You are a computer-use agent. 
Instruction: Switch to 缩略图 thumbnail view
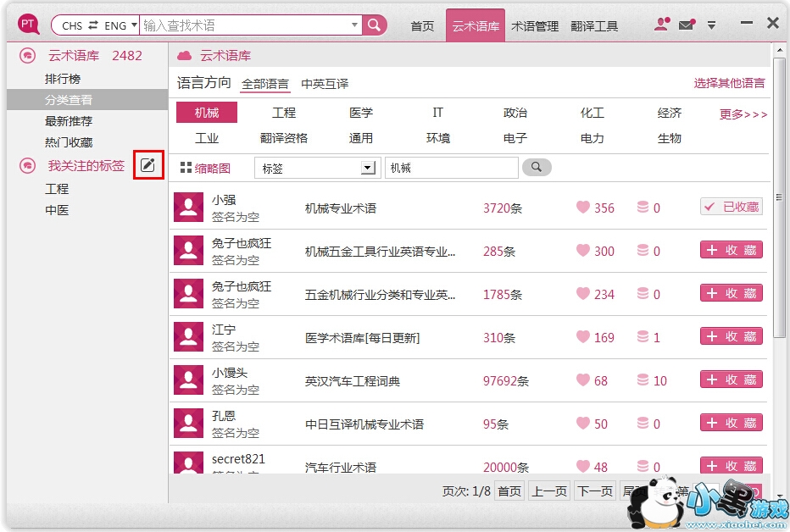pyautogui.click(x=205, y=168)
